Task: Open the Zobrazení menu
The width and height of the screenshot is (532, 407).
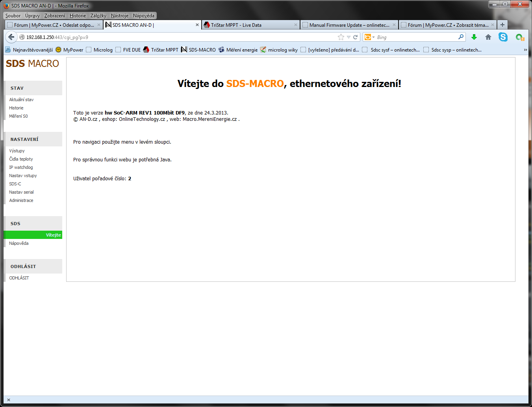Action: point(55,16)
